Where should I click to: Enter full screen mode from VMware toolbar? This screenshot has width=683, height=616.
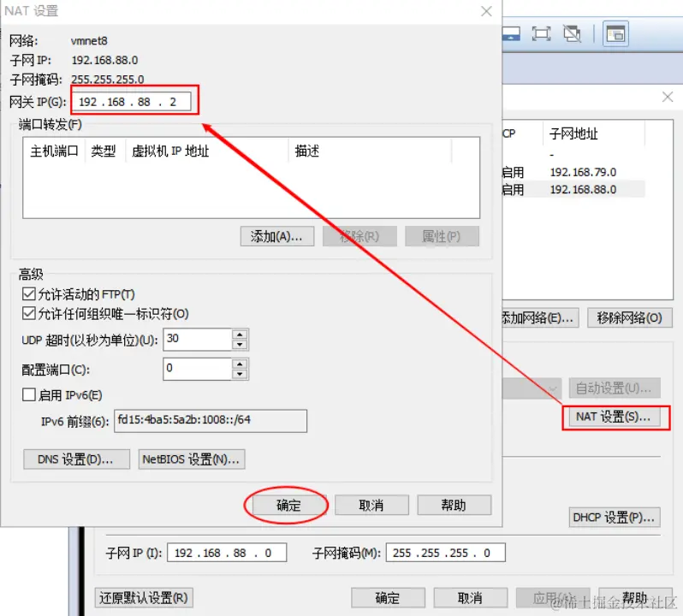click(541, 33)
